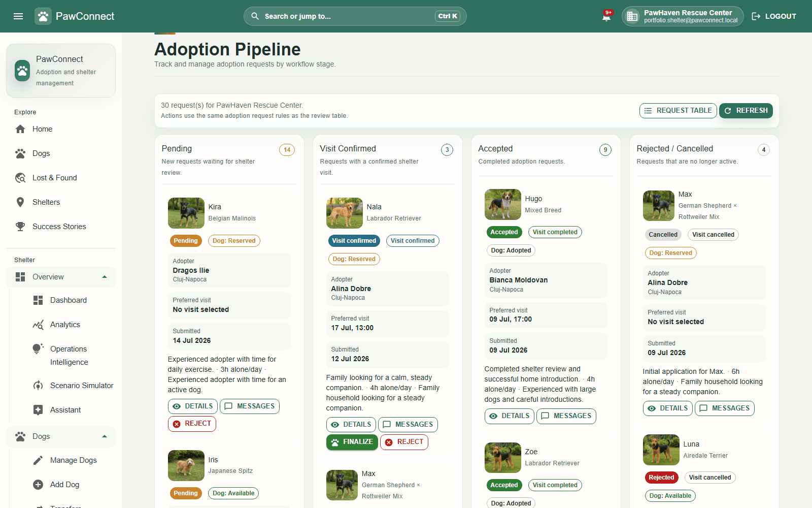Switch to Request Table view

[x=678, y=111]
